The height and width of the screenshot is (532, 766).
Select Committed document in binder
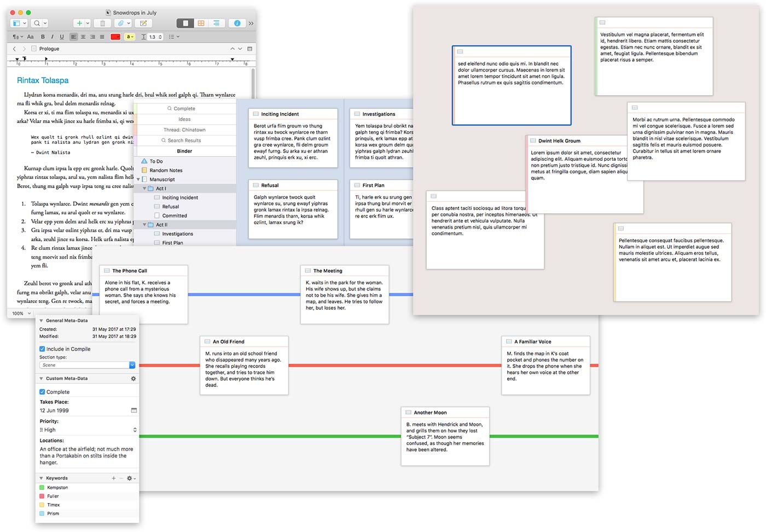[x=175, y=216]
